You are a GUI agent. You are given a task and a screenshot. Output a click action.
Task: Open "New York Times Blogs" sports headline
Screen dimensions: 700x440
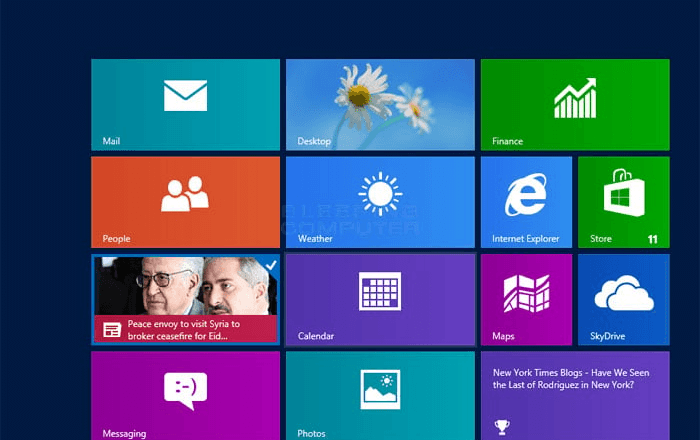click(x=571, y=378)
